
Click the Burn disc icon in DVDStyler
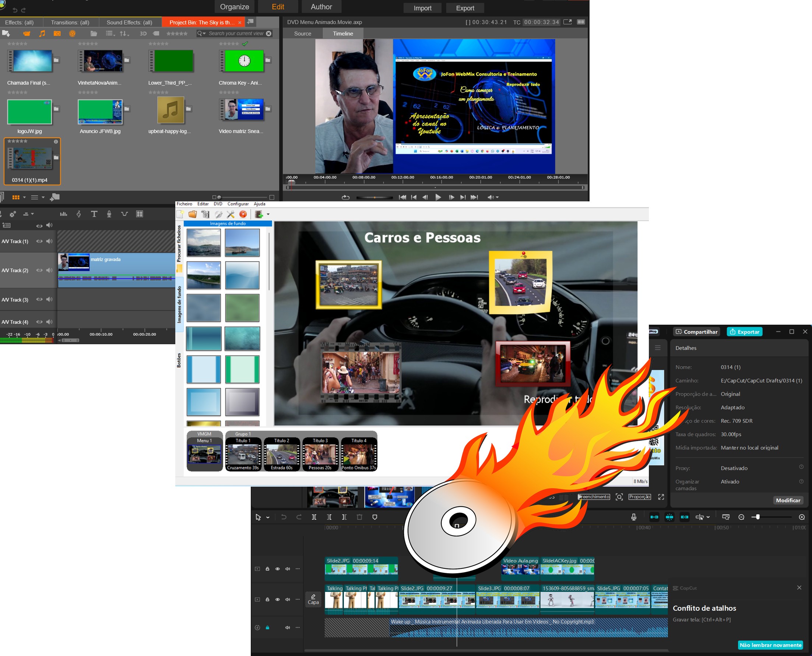pyautogui.click(x=243, y=214)
